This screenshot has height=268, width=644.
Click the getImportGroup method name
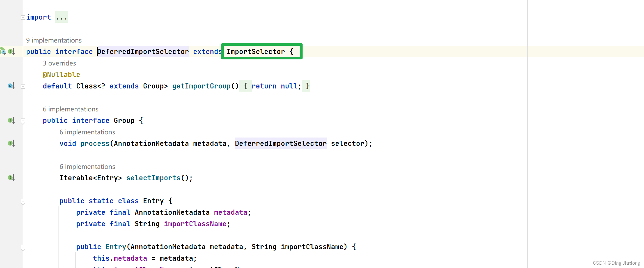[202, 86]
